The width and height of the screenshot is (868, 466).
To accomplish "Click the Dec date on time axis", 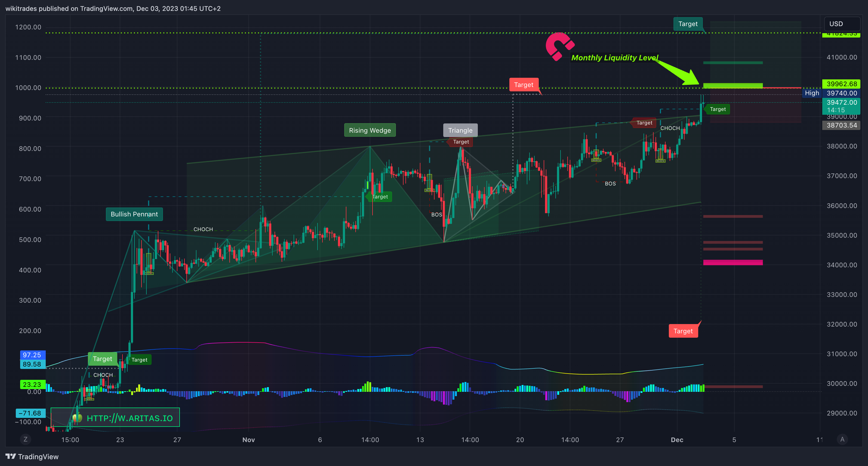I will [677, 440].
